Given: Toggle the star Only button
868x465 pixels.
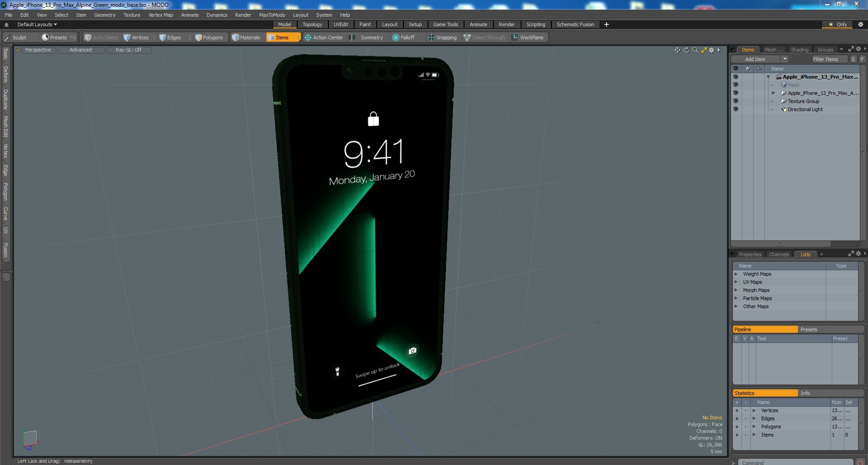Looking at the screenshot, I should pos(837,24).
